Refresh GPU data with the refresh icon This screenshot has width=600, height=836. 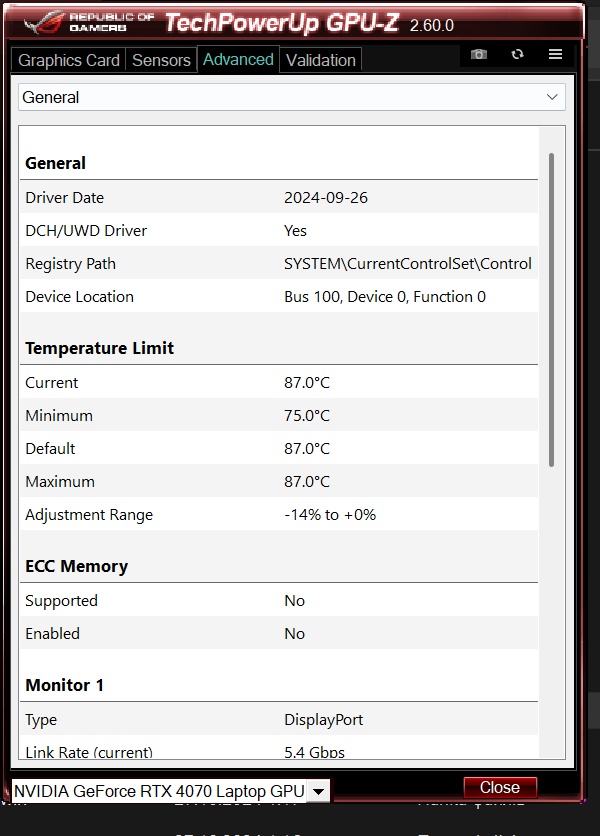[517, 55]
